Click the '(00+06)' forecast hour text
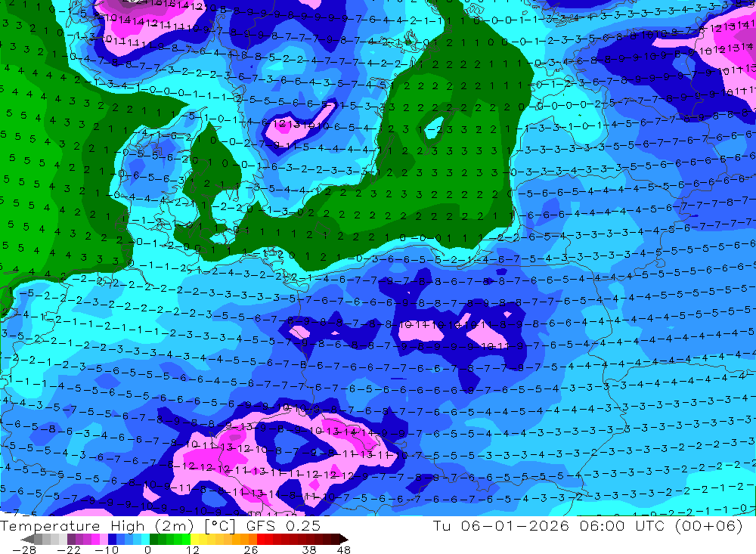Image resolution: width=756 pixels, height=554 pixels. (x=709, y=525)
